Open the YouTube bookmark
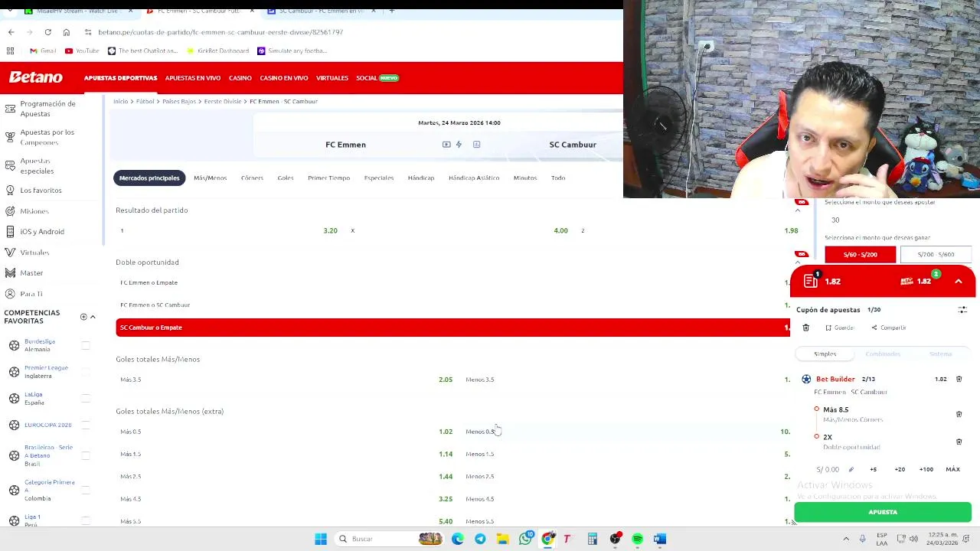This screenshot has width=980, height=551. (x=82, y=51)
